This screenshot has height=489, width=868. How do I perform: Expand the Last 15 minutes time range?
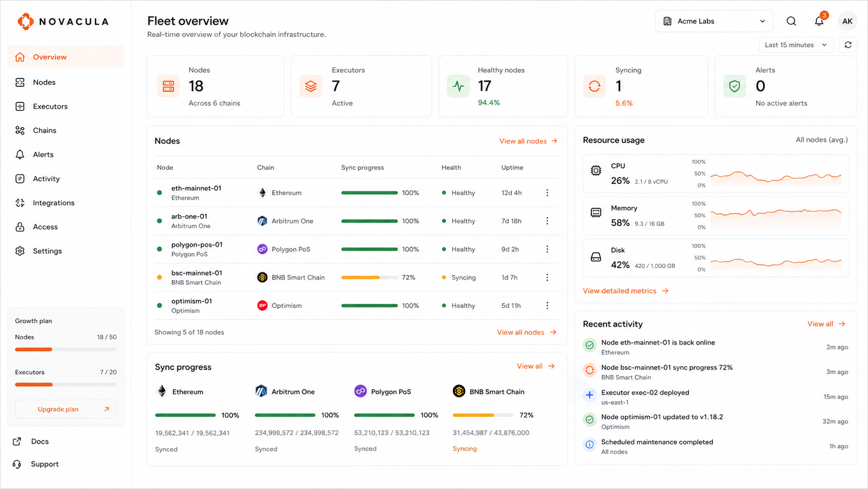[x=796, y=45]
